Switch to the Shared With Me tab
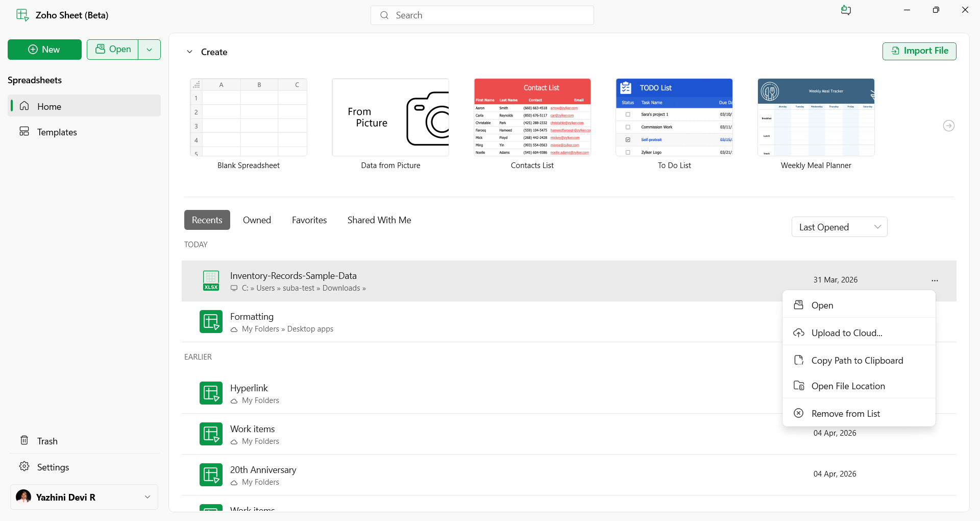The width and height of the screenshot is (980, 521). (379, 220)
